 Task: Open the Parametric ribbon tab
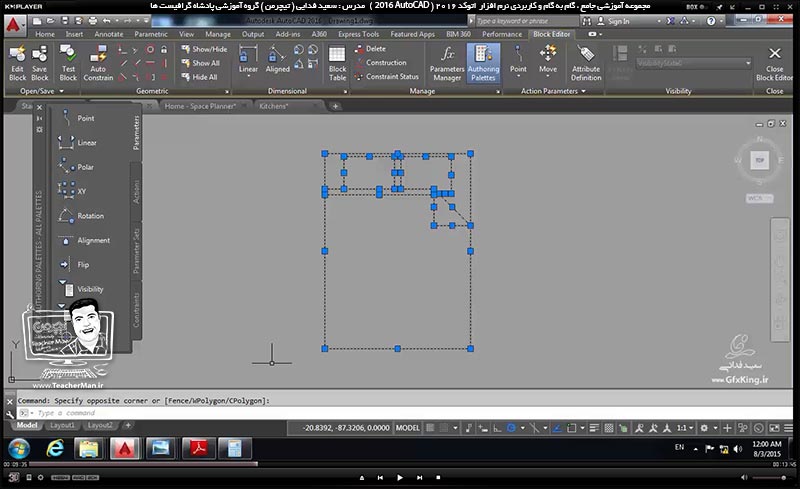click(151, 34)
